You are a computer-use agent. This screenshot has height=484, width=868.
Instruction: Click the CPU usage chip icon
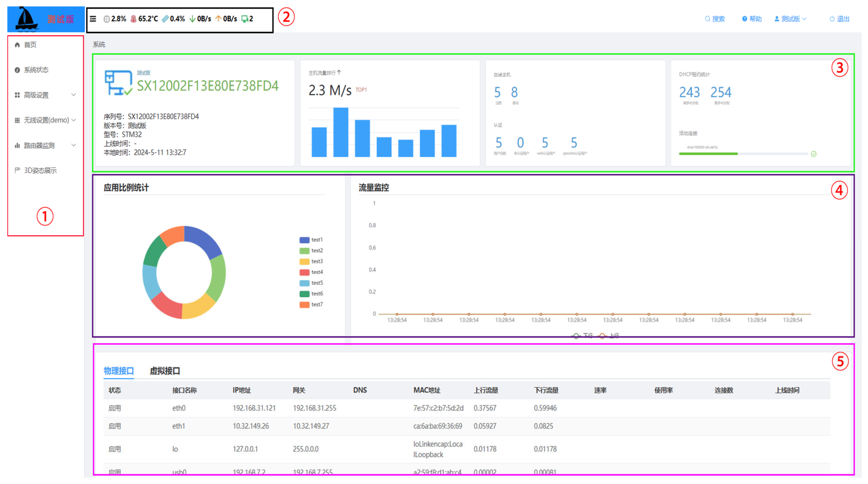tap(106, 19)
